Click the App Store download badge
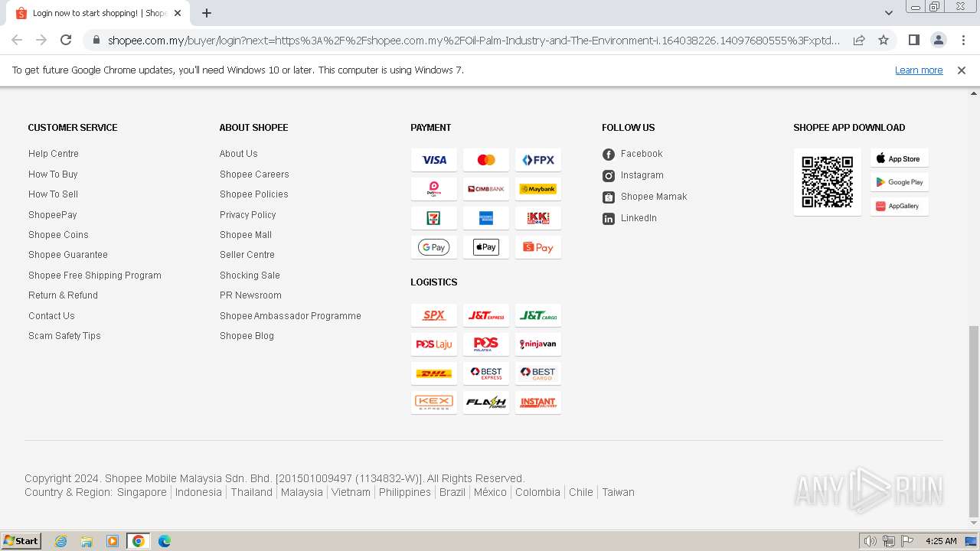 click(900, 158)
